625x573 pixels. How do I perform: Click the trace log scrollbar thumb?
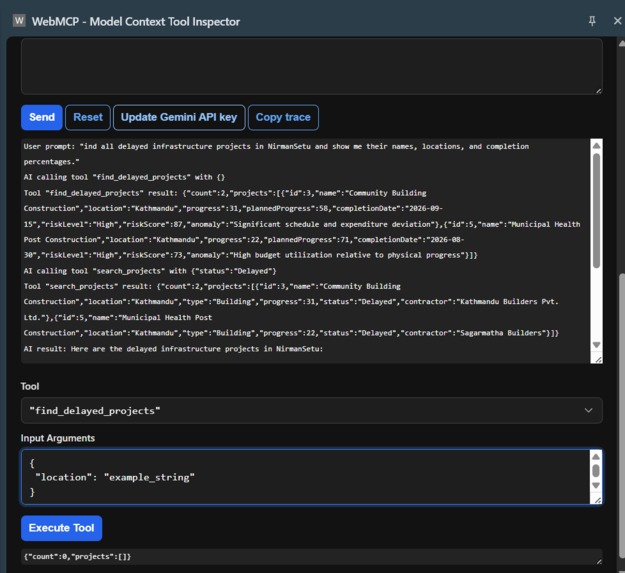pyautogui.click(x=596, y=210)
